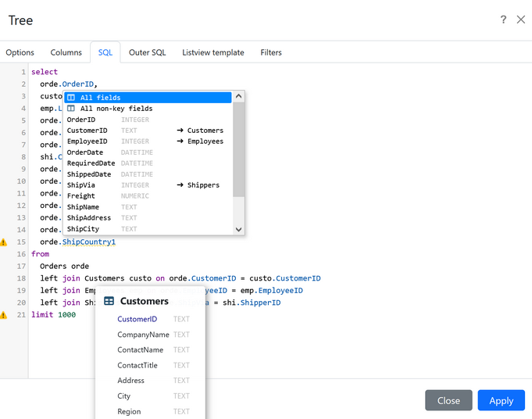532x419 pixels.
Task: Click custo.CustomerID on line 18
Action: (285, 278)
